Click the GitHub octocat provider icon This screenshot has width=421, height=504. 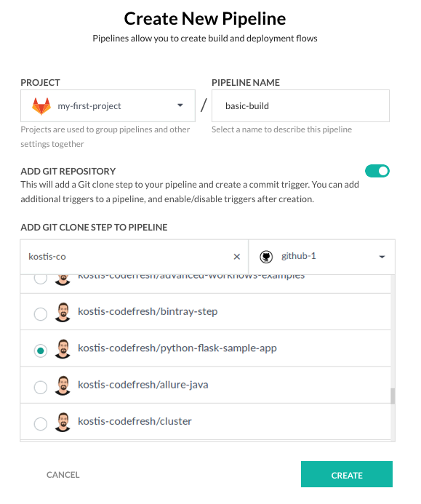pos(266,257)
